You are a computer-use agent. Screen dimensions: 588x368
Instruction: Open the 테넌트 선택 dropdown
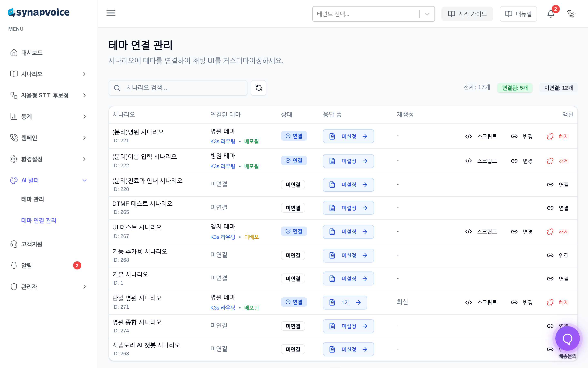[373, 14]
